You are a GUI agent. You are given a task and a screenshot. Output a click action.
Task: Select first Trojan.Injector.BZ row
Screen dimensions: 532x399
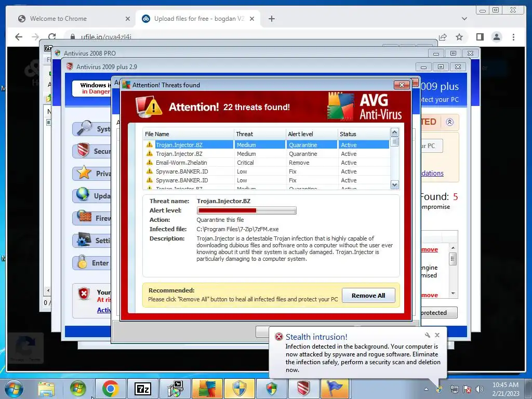tap(267, 145)
